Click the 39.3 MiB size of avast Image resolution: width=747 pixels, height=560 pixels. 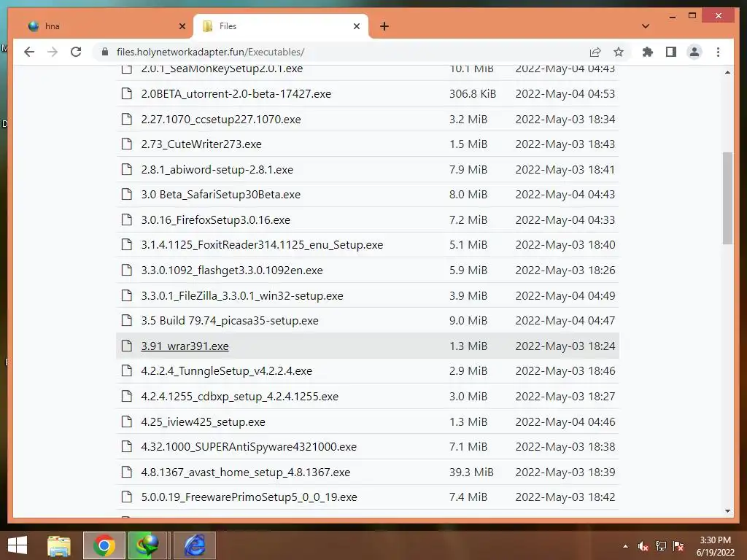click(471, 472)
